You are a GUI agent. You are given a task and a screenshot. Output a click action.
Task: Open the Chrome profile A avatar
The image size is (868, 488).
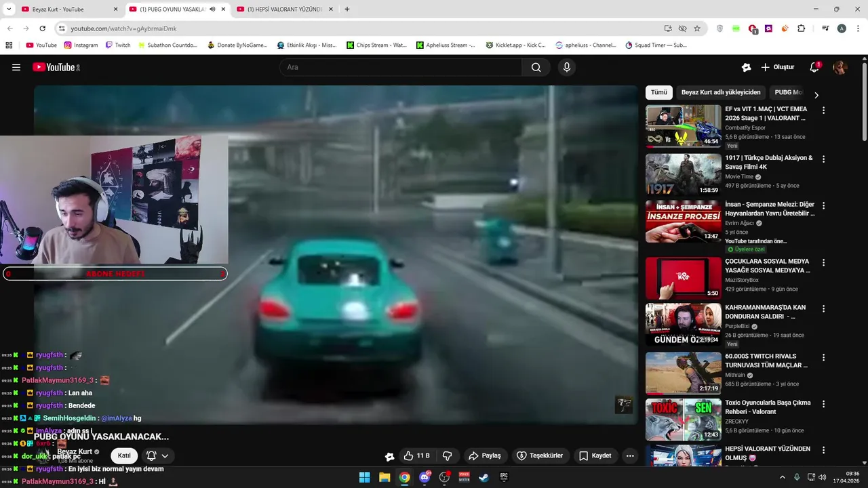pos(842,28)
